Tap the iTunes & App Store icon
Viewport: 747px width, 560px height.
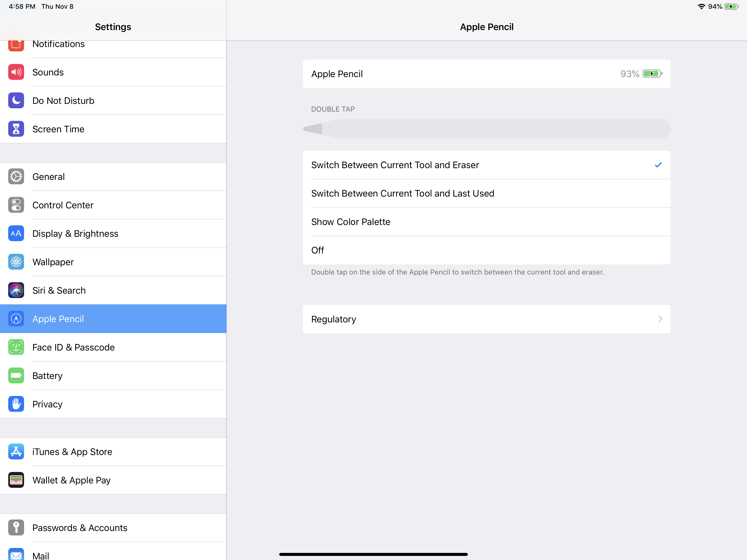click(16, 451)
